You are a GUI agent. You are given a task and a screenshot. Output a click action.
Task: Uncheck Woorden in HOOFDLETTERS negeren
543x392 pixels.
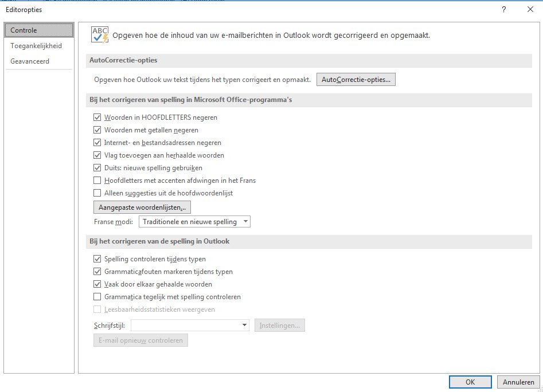[97, 117]
